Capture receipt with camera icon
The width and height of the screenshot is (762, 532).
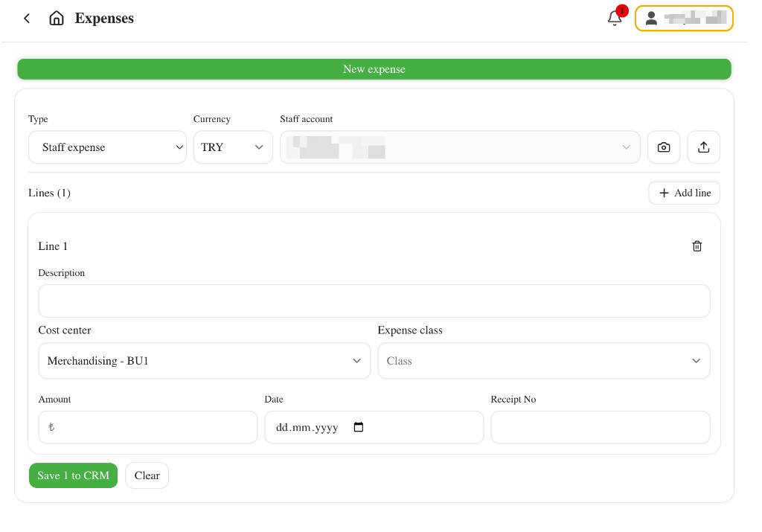[x=664, y=147]
